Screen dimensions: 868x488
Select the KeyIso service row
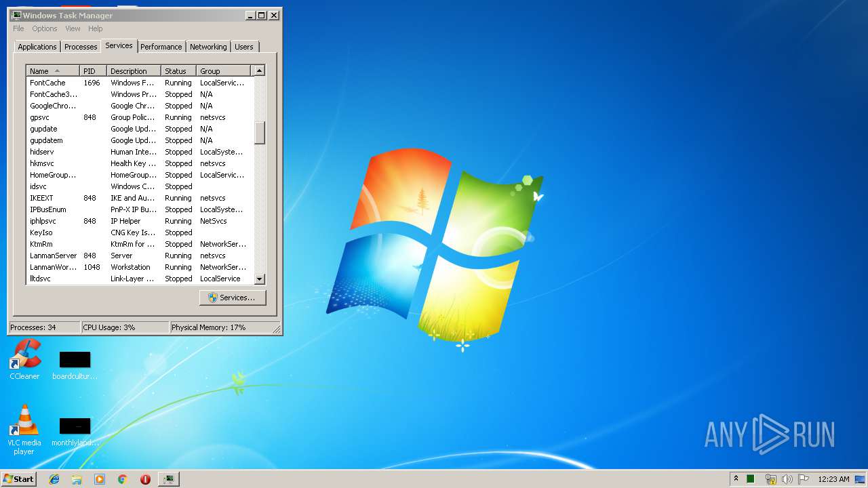pyautogui.click(x=140, y=232)
